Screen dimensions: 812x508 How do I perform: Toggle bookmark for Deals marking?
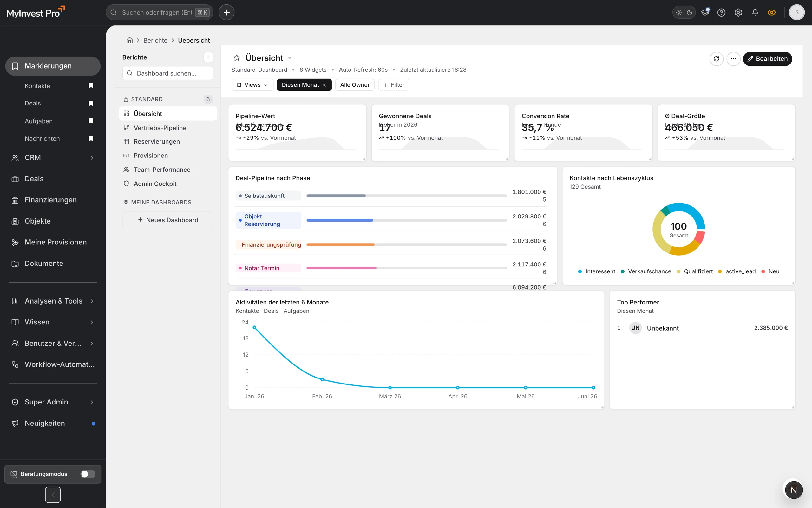91,103
